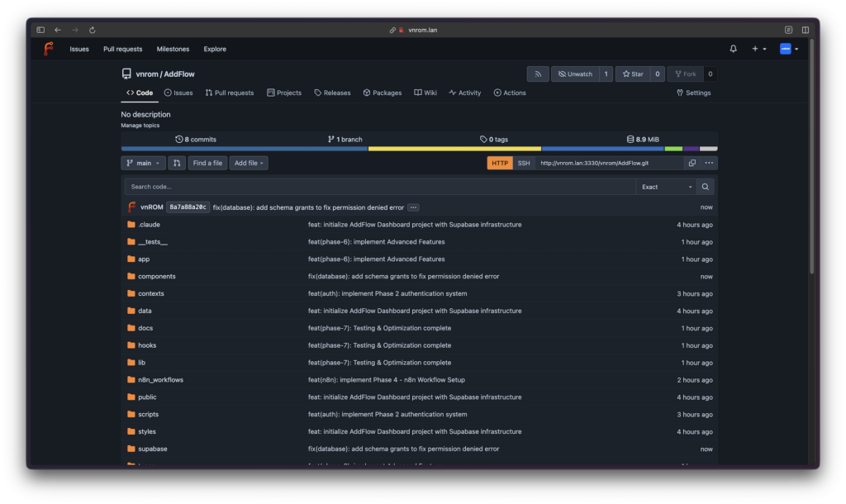This screenshot has width=846, height=504.
Task: Open the main branch dropdown
Action: click(x=143, y=164)
